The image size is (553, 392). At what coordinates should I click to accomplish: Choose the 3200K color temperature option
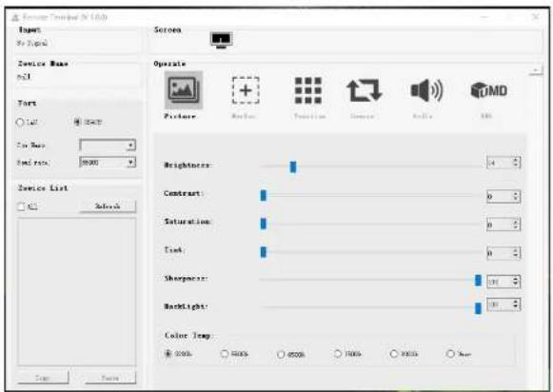pos(168,353)
